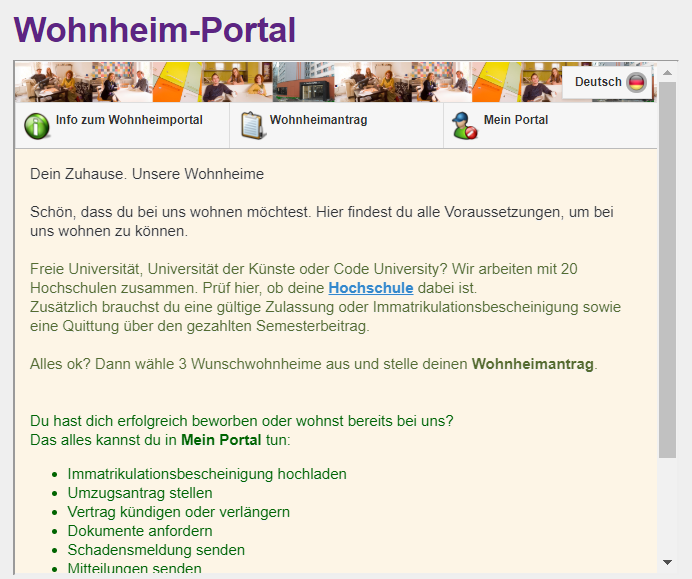Click the vertical scrollbar thumb
The height and width of the screenshot is (579, 692).
coord(667,270)
